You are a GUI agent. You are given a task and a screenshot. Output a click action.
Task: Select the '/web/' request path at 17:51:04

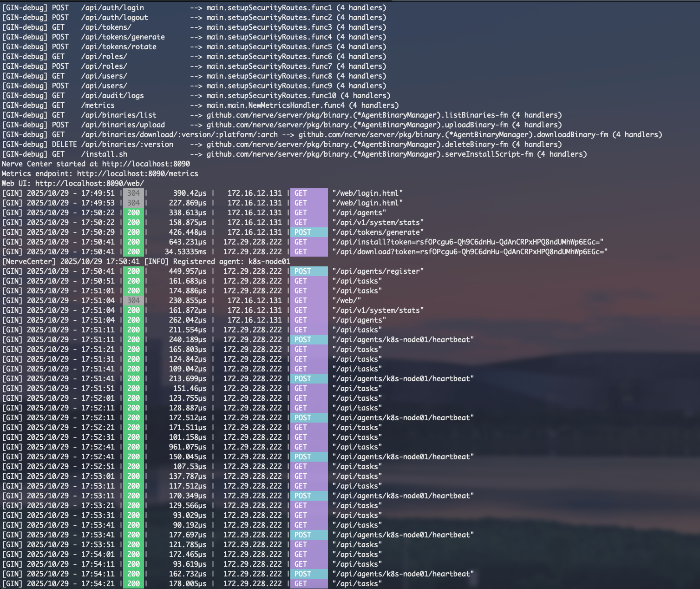point(347,300)
